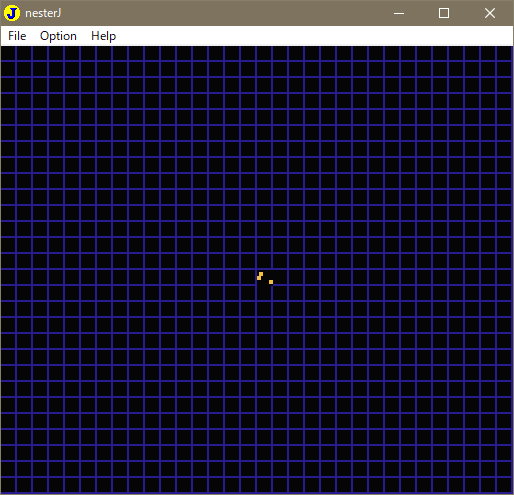Image resolution: width=514 pixels, height=495 pixels.
Task: Click the grid cell left of the orange cluster
Action: (x=248, y=277)
